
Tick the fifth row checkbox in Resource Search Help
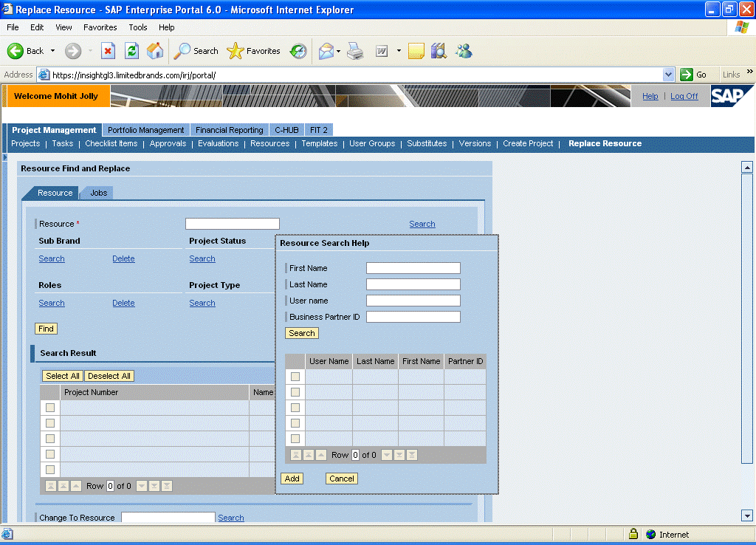pyautogui.click(x=295, y=439)
